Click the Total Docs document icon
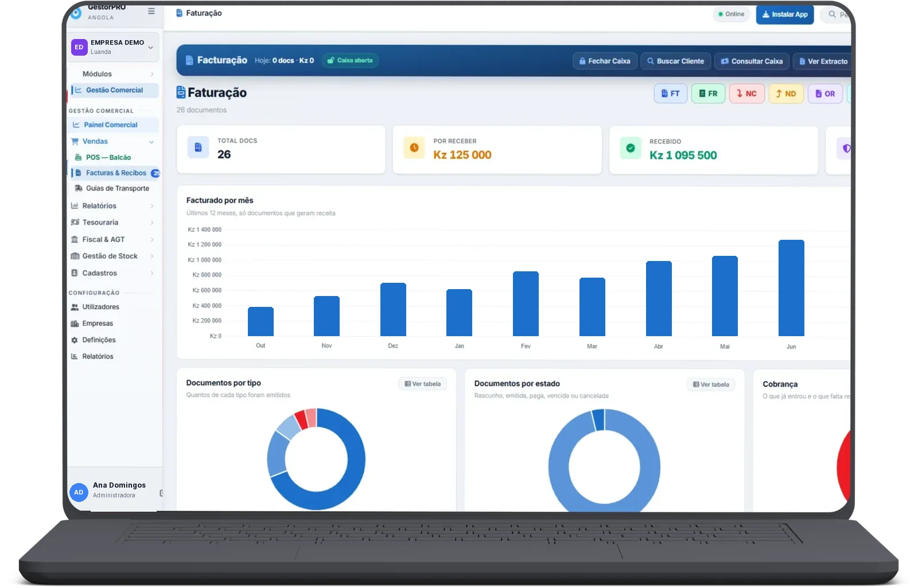Viewport: 918px width, 588px height. pos(198,147)
